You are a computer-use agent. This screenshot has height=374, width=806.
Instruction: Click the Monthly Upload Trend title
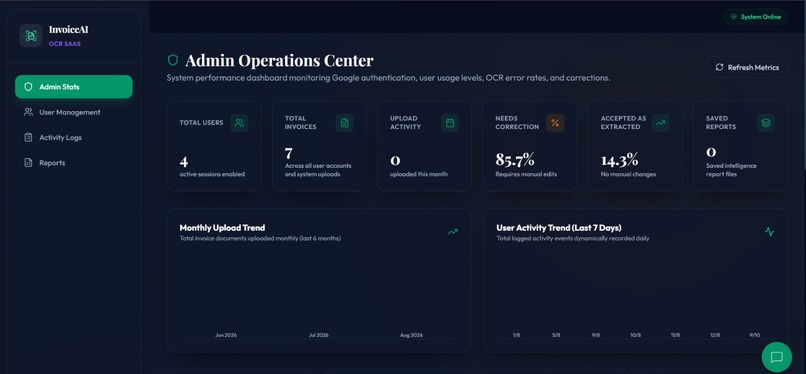tap(222, 228)
